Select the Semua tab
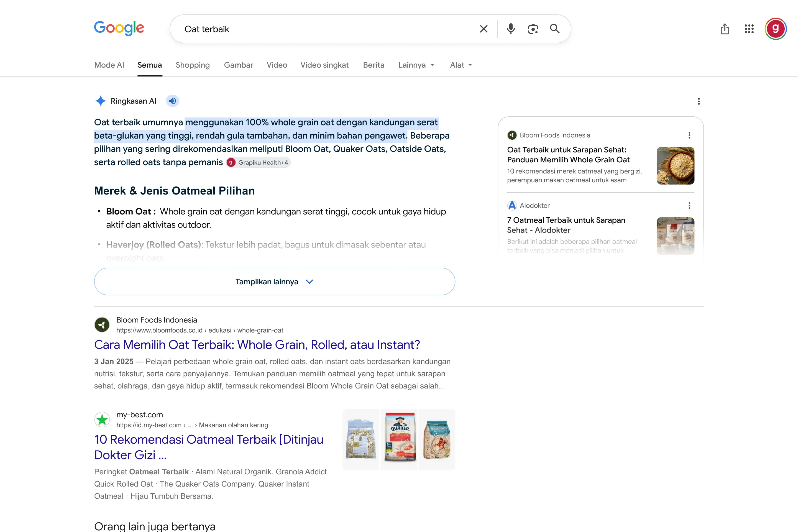Screen dimensions: 798x532 (x=150, y=65)
